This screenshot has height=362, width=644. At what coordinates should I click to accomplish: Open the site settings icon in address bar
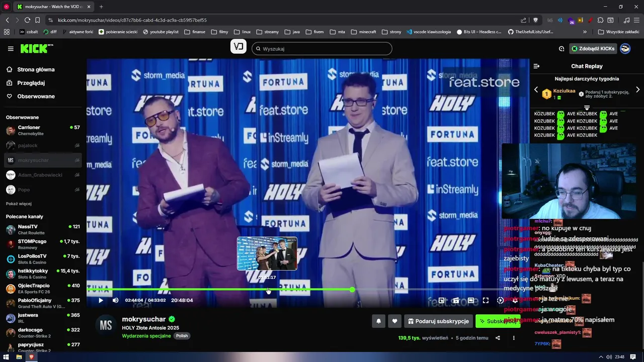[x=50, y=20]
